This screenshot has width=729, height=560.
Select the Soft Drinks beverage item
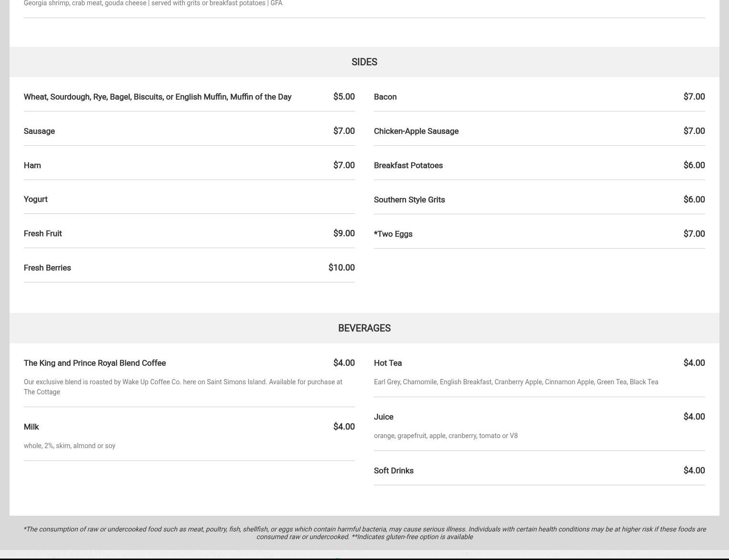click(394, 470)
